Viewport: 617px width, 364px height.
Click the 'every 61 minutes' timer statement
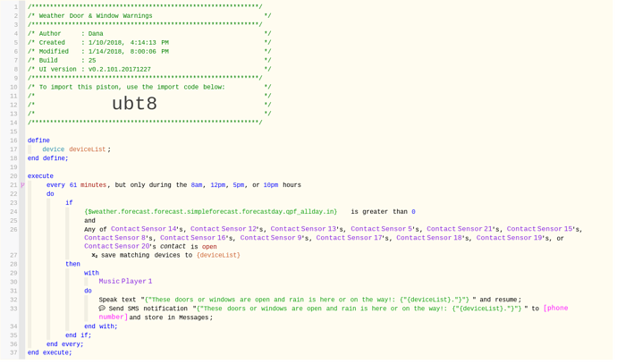click(77, 185)
